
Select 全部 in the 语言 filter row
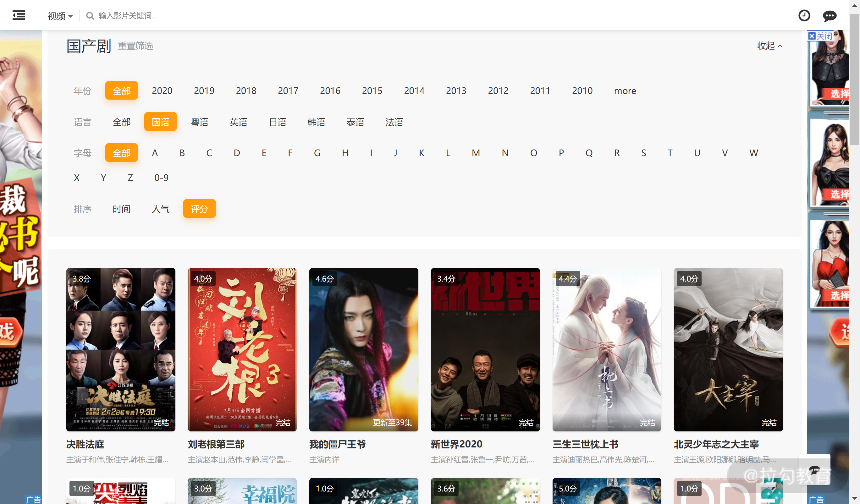(122, 122)
